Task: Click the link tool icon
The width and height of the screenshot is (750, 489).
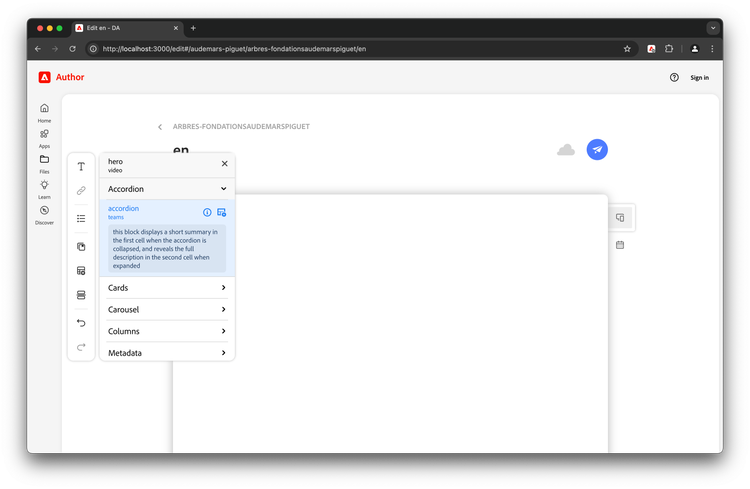Action: coord(81,190)
